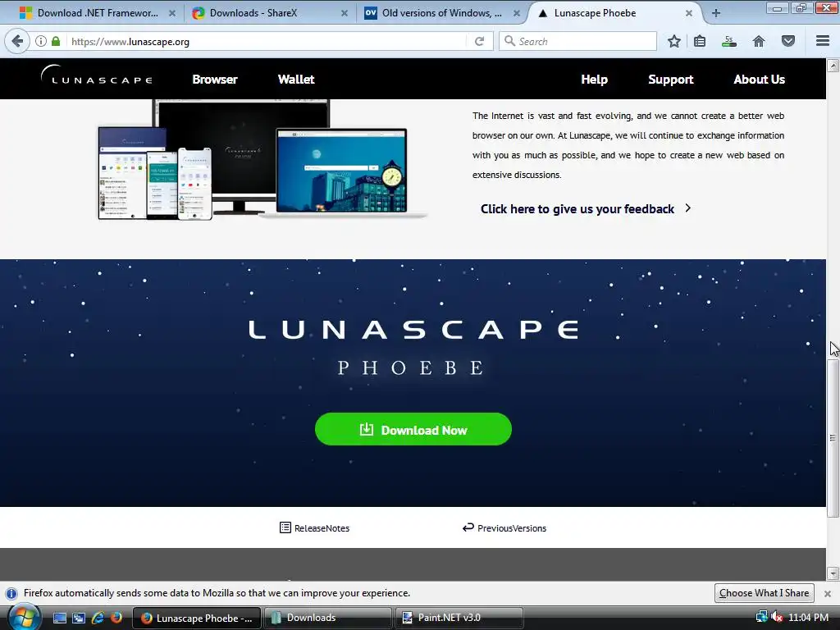Image resolution: width=840 pixels, height=630 pixels.
Task: Click Show Desktop icon in quick launch
Action: pos(59,619)
